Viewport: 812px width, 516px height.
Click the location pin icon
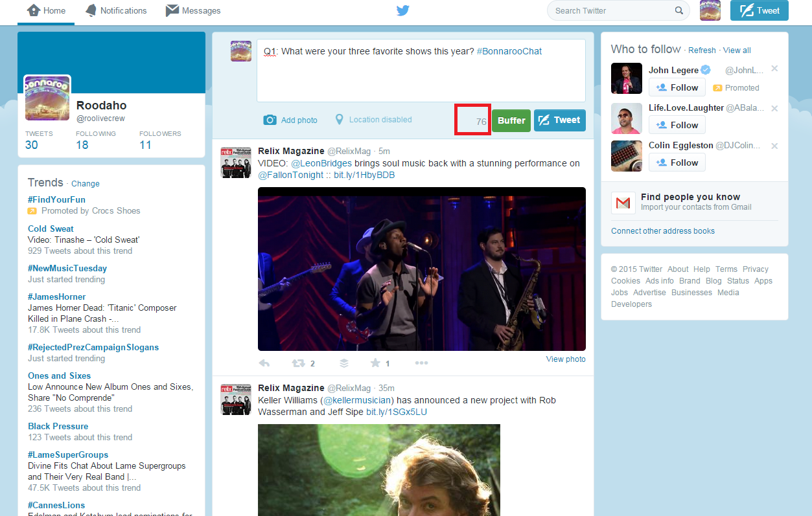pyautogui.click(x=339, y=120)
